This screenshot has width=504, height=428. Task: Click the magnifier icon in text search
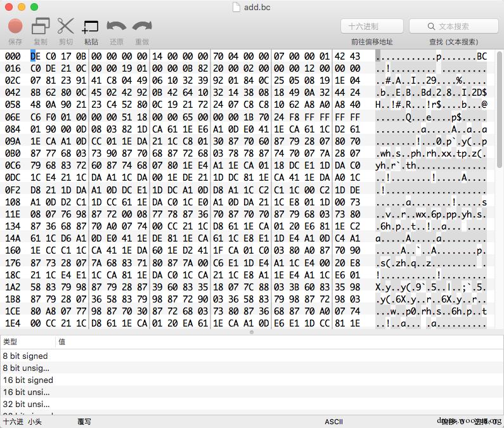click(431, 27)
